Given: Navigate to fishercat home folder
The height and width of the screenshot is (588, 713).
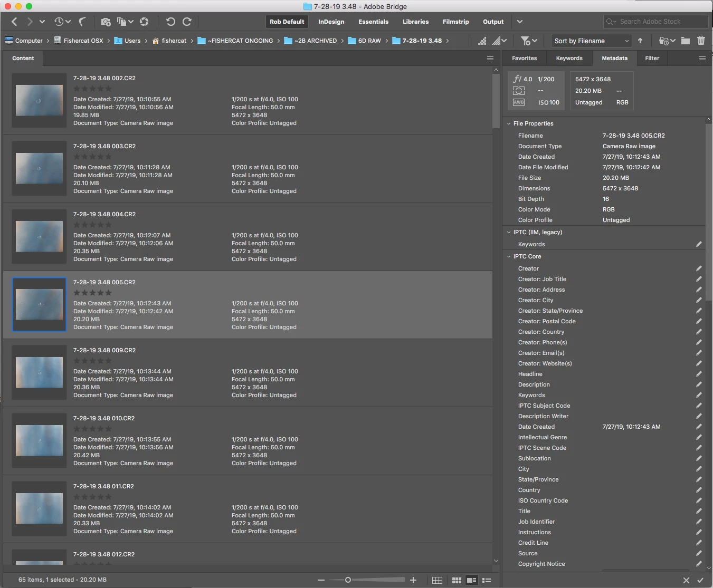Looking at the screenshot, I should coord(169,41).
